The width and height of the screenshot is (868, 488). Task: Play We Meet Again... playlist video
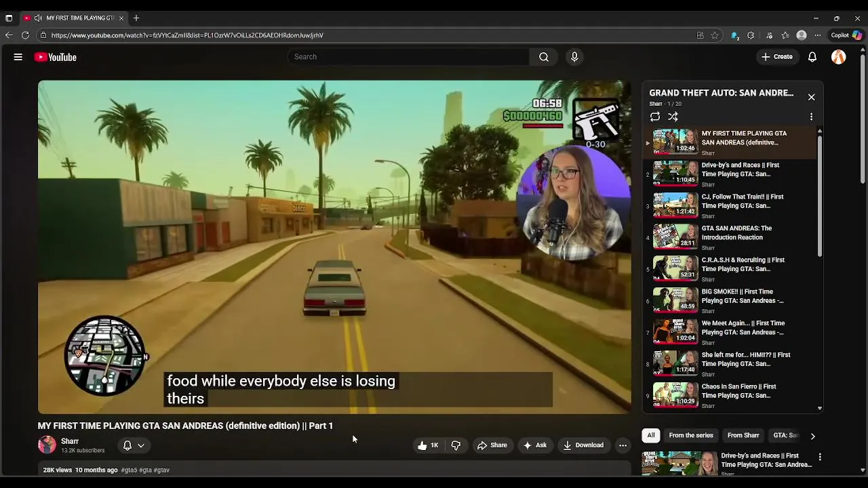[730, 332]
